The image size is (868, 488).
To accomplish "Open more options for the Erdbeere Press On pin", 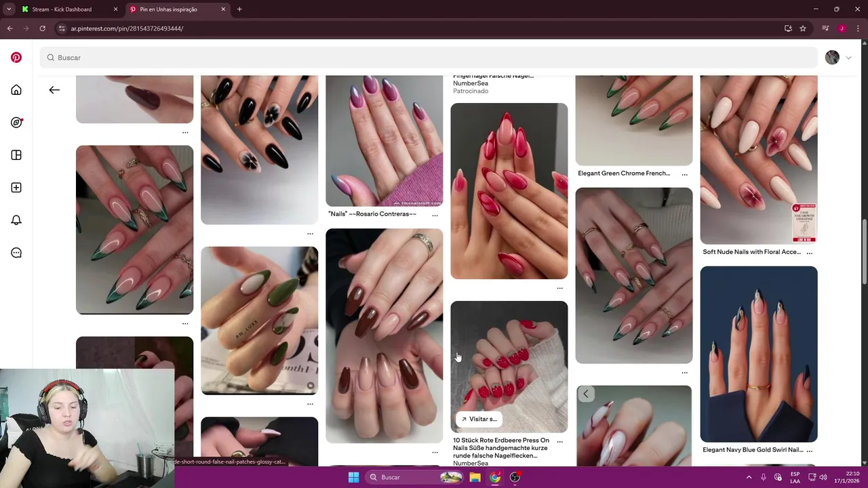I will point(559,441).
